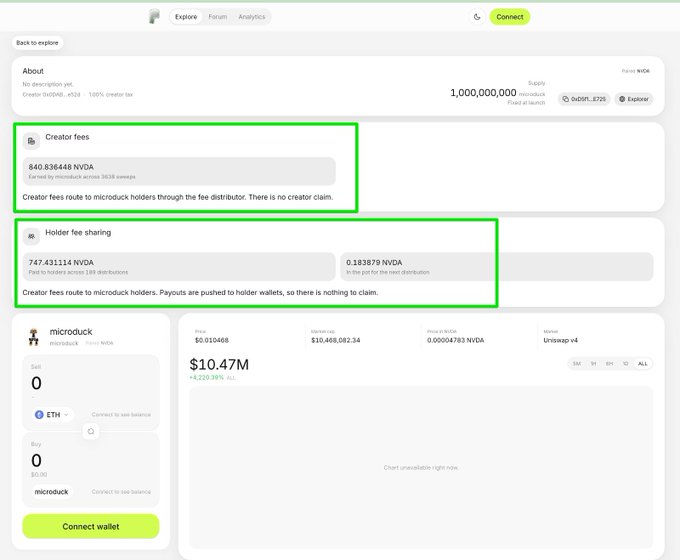
Task: Click the ETH coin icon
Action: click(x=39, y=415)
